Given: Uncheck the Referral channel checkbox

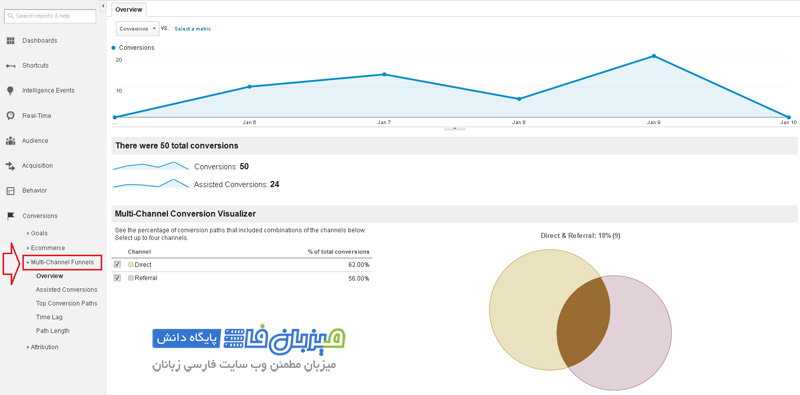Looking at the screenshot, I should tap(118, 278).
